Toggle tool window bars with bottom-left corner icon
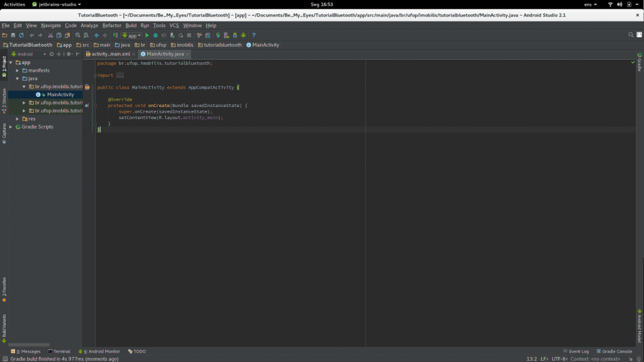Screen dimensions: 644x362 [x=5, y=359]
